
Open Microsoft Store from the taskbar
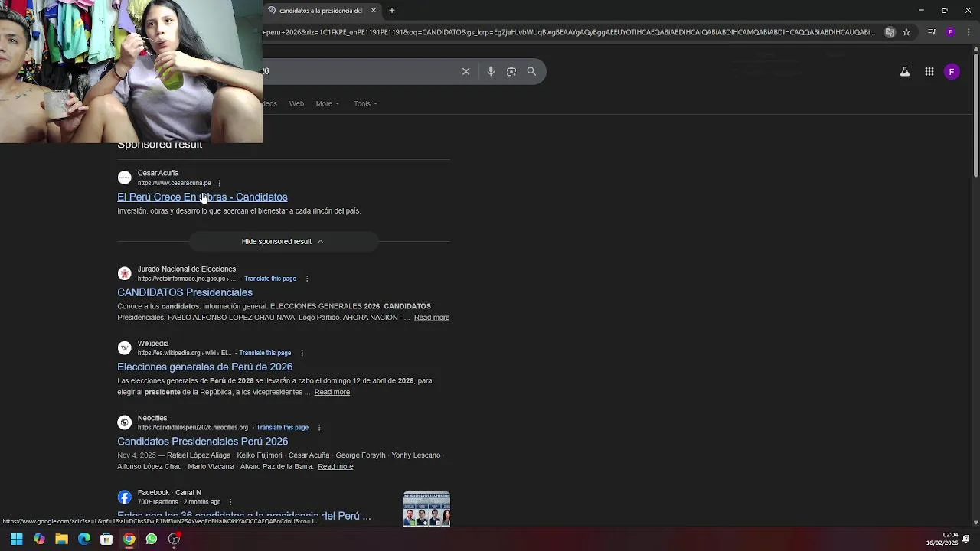pyautogui.click(x=106, y=539)
